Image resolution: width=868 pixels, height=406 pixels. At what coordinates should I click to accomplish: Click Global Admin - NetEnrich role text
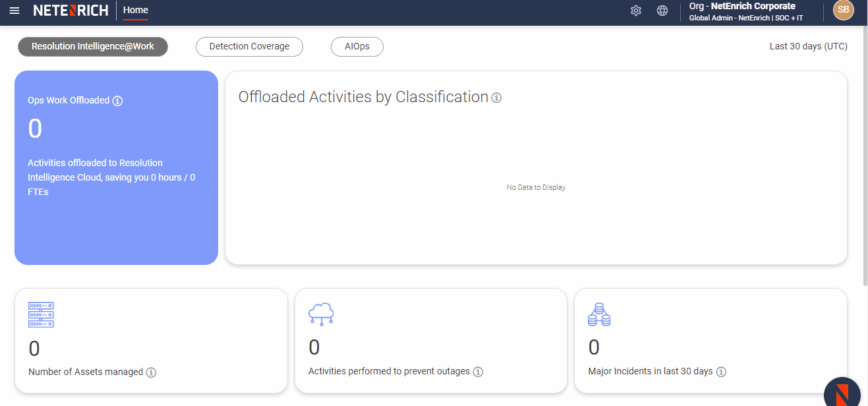click(746, 18)
